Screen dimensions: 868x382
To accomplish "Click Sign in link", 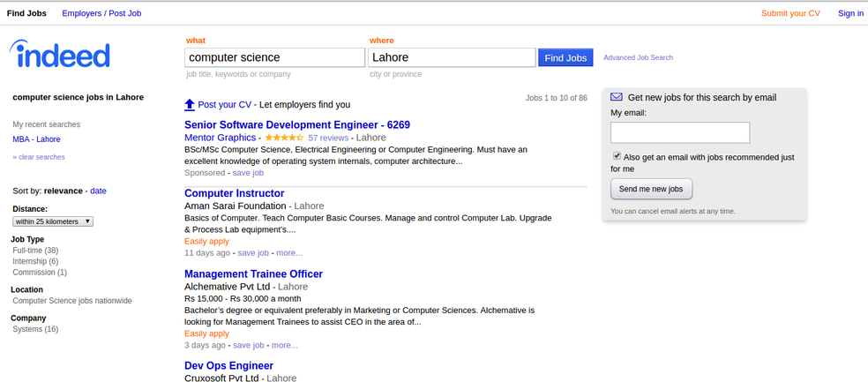I will point(850,13).
